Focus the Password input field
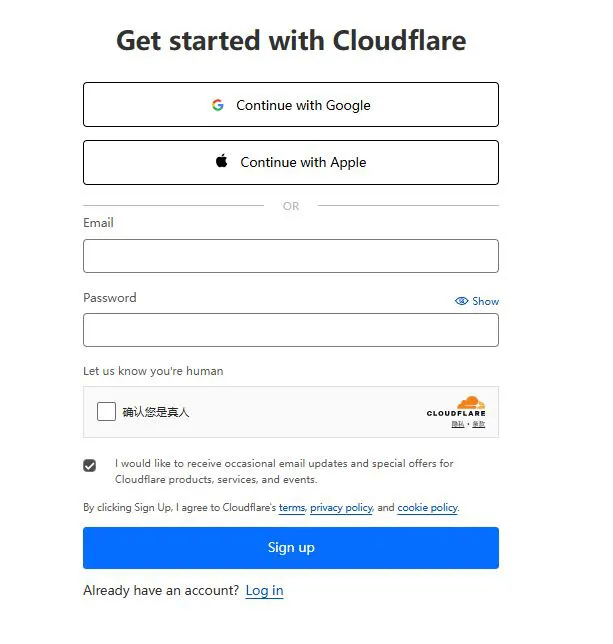Image resolution: width=613 pixels, height=644 pixels. pos(291,330)
